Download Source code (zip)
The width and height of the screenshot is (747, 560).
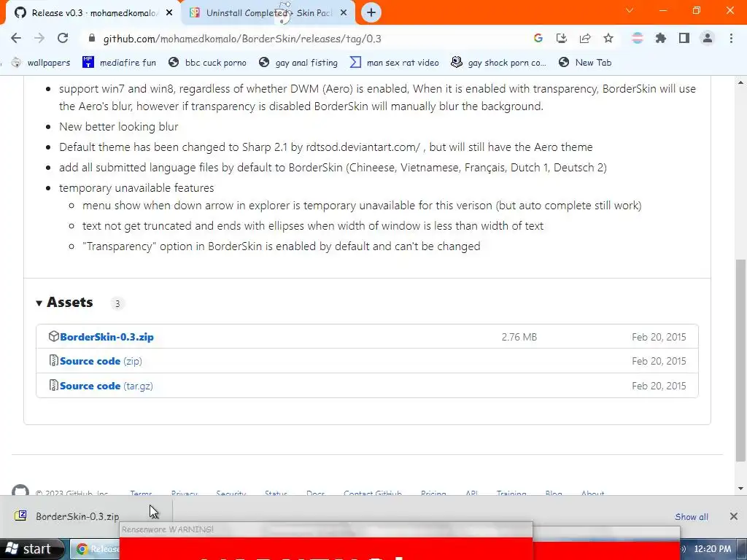[x=101, y=362]
